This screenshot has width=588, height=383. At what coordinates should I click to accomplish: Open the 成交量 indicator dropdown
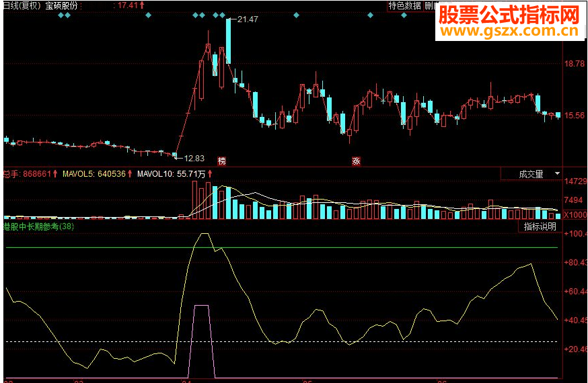pos(531,174)
